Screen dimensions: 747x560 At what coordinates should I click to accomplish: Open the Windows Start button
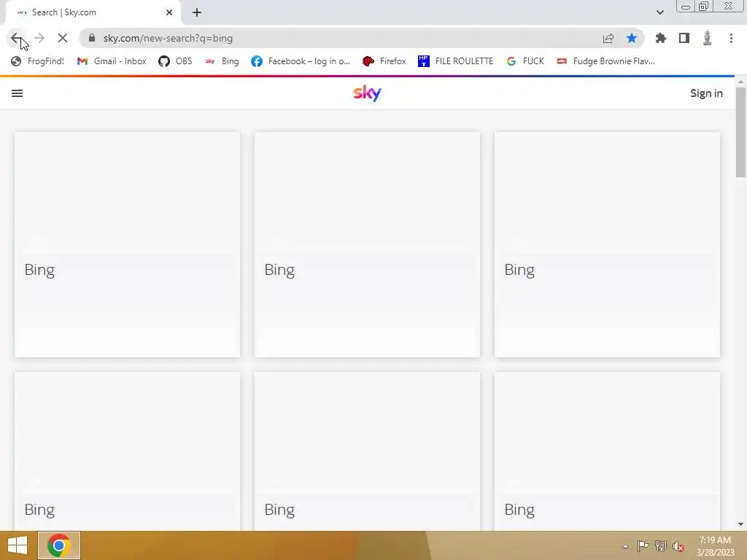coord(18,545)
